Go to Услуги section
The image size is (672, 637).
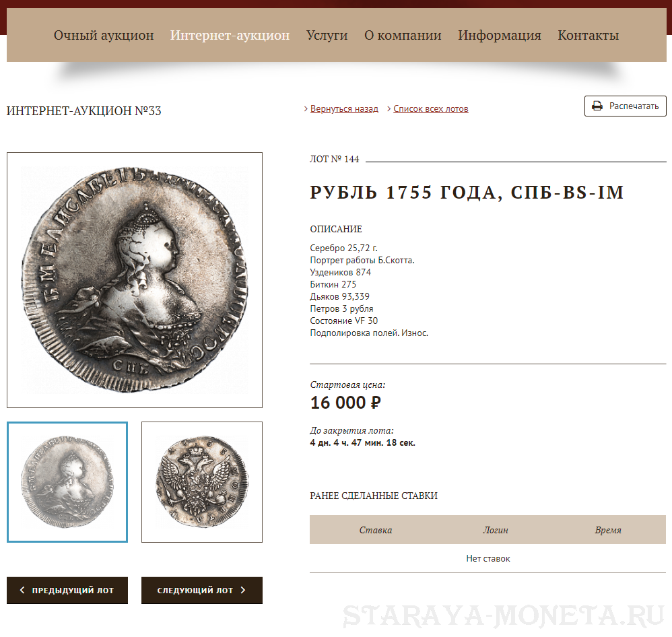pos(327,35)
